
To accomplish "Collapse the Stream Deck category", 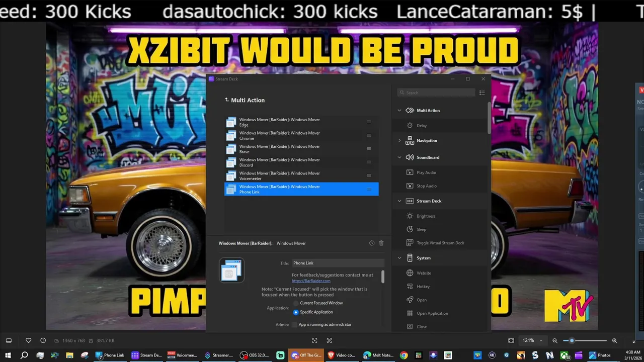I will 399,201.
